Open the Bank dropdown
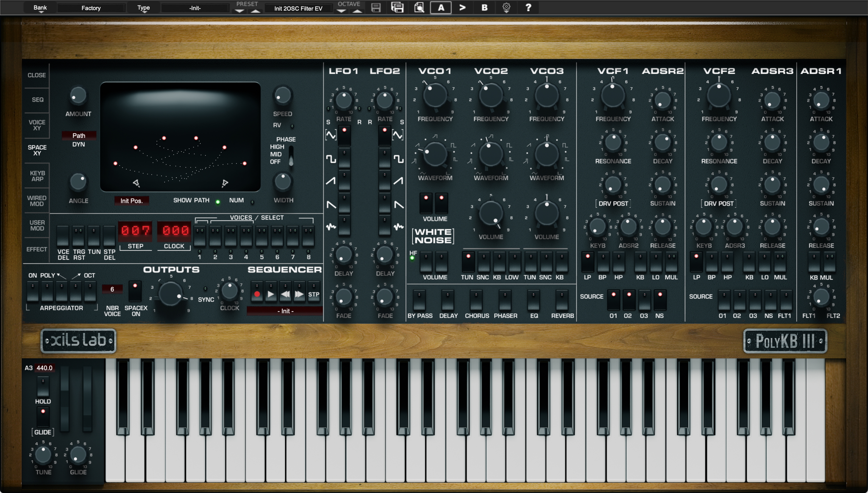The height and width of the screenshot is (493, 868). [x=40, y=8]
